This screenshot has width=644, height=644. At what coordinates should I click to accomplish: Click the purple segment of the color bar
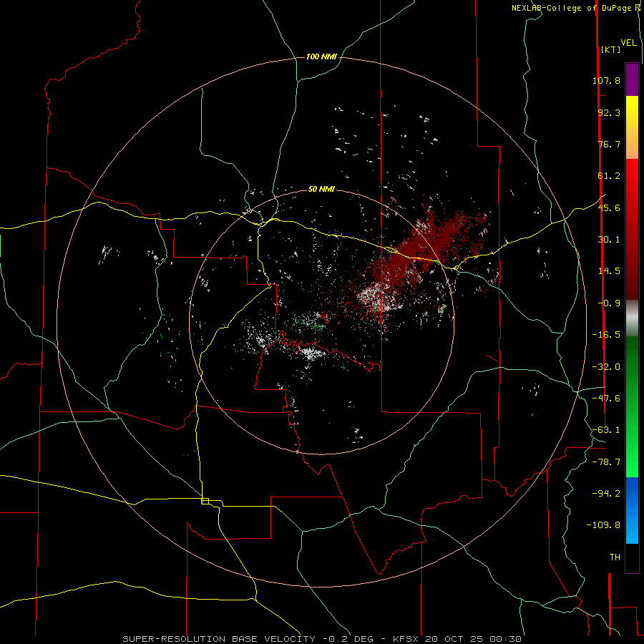(x=632, y=79)
